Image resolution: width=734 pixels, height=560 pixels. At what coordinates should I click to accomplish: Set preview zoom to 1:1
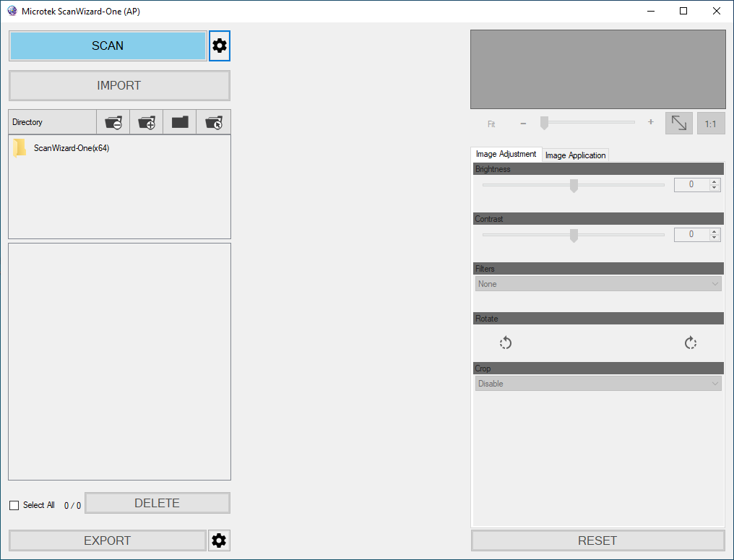click(711, 123)
